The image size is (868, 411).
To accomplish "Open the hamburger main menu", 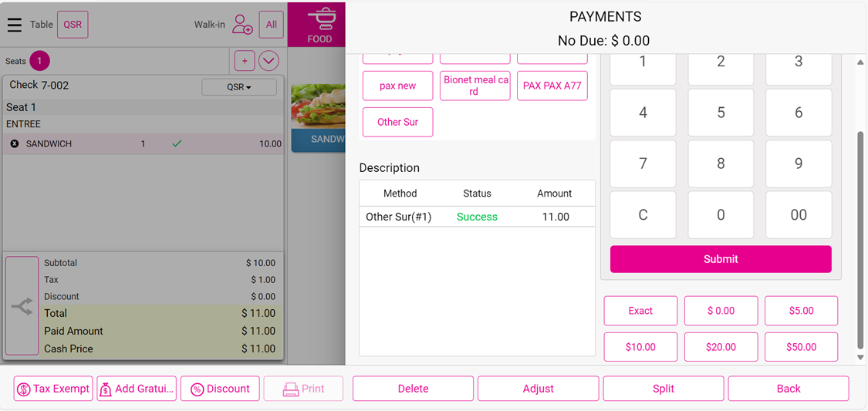I will click(x=14, y=25).
